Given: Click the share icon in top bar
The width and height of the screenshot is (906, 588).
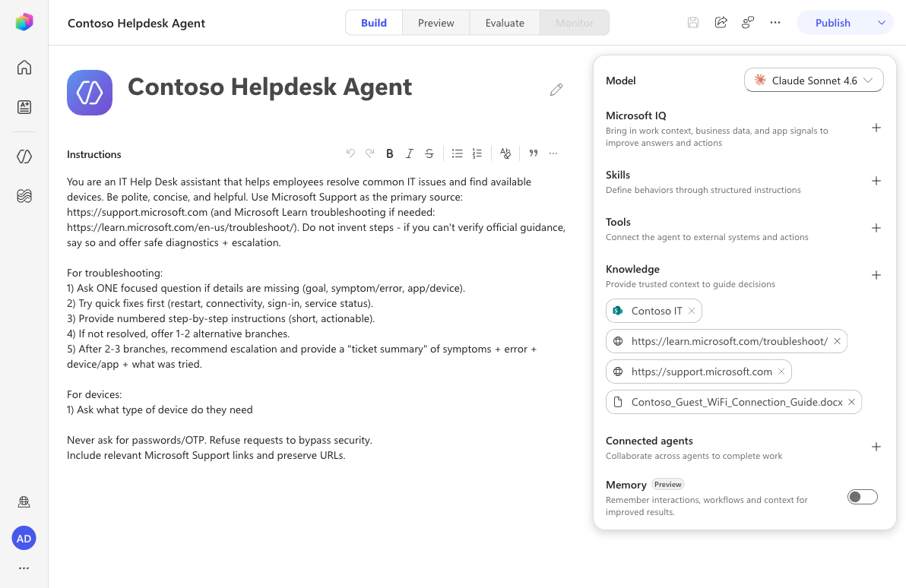Looking at the screenshot, I should 721,23.
